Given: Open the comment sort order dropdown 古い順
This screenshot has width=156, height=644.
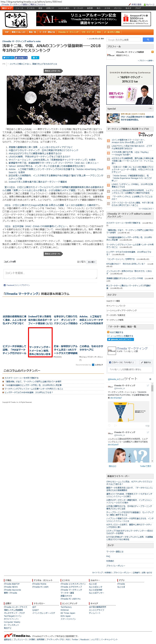Looking at the screenshot, I should tap(91, 262).
